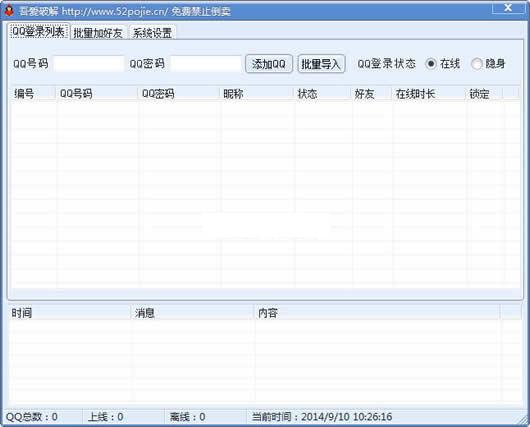Click the 添加QQ button

coord(269,64)
